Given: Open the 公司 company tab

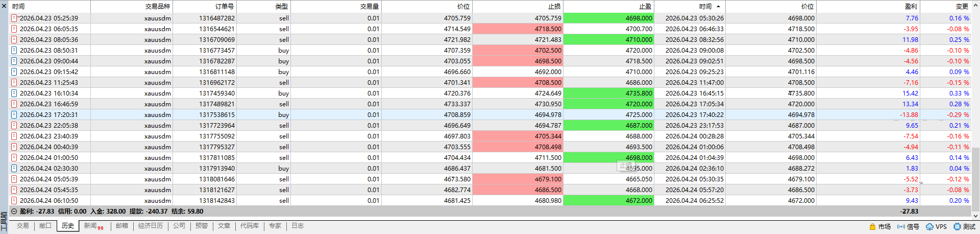Looking at the screenshot, I should [179, 226].
